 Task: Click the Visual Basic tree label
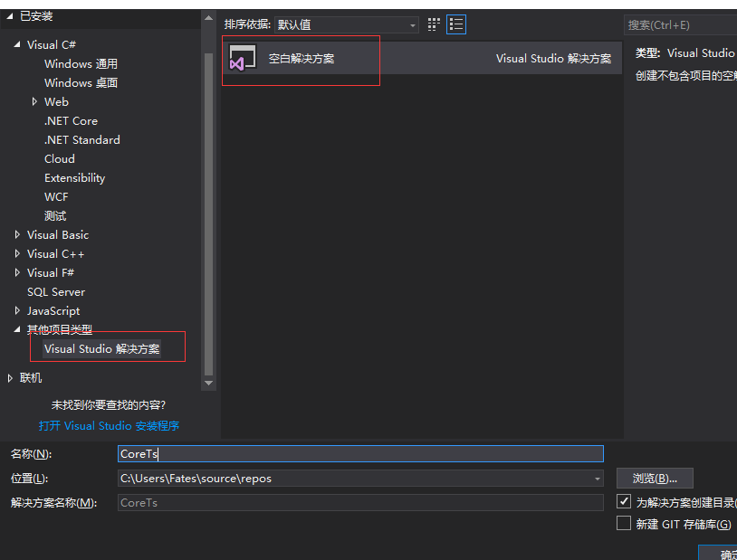coord(58,234)
